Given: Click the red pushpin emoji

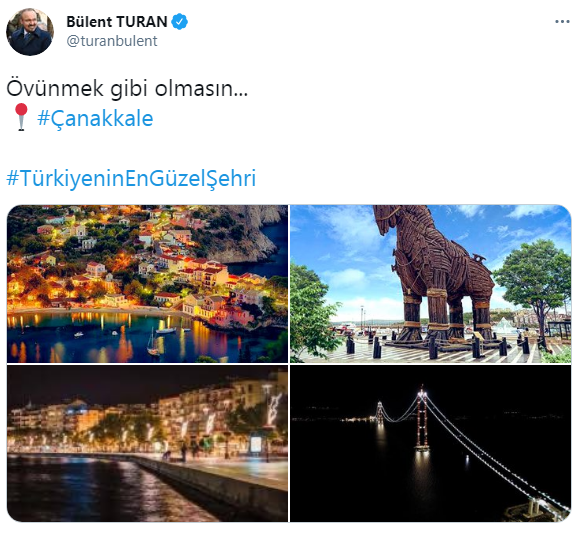Looking at the screenshot, I should [x=21, y=117].
